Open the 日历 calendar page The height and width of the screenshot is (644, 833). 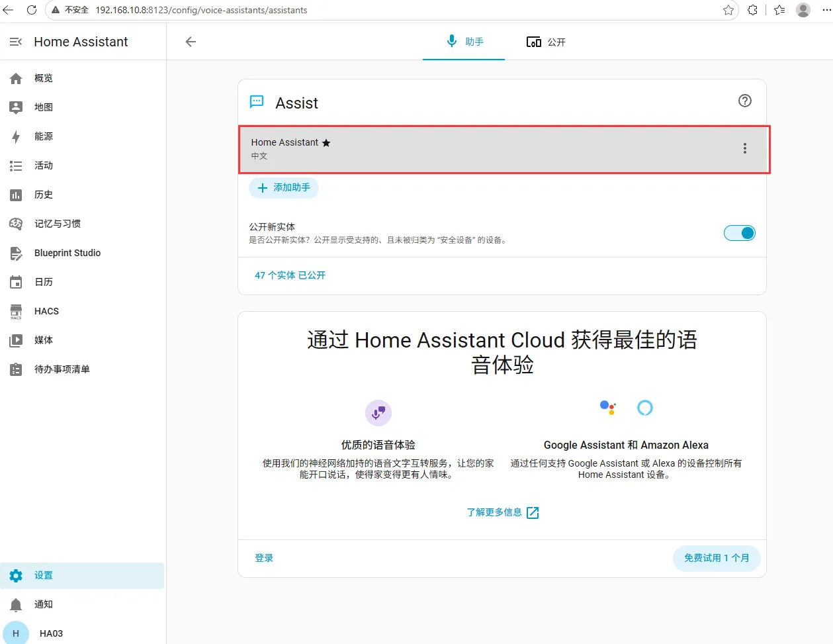click(x=82, y=282)
